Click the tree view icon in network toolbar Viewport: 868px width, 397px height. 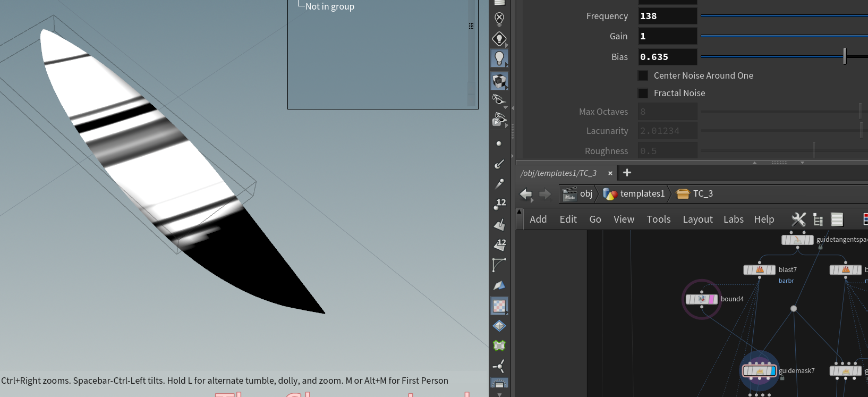click(818, 219)
